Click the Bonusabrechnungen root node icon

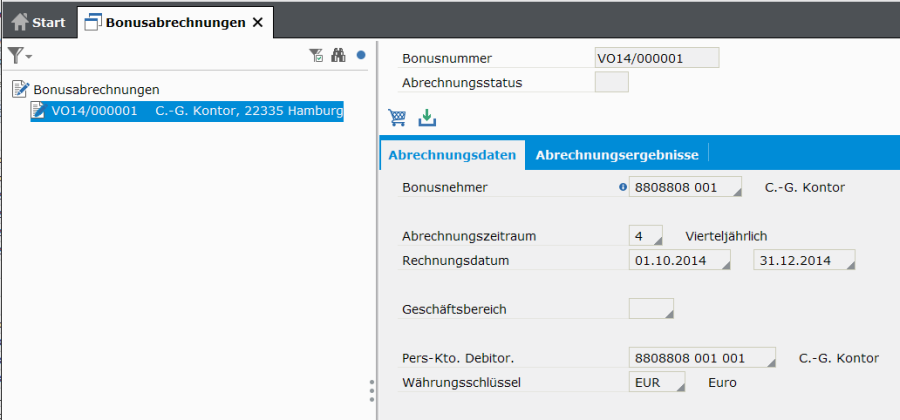tap(20, 89)
